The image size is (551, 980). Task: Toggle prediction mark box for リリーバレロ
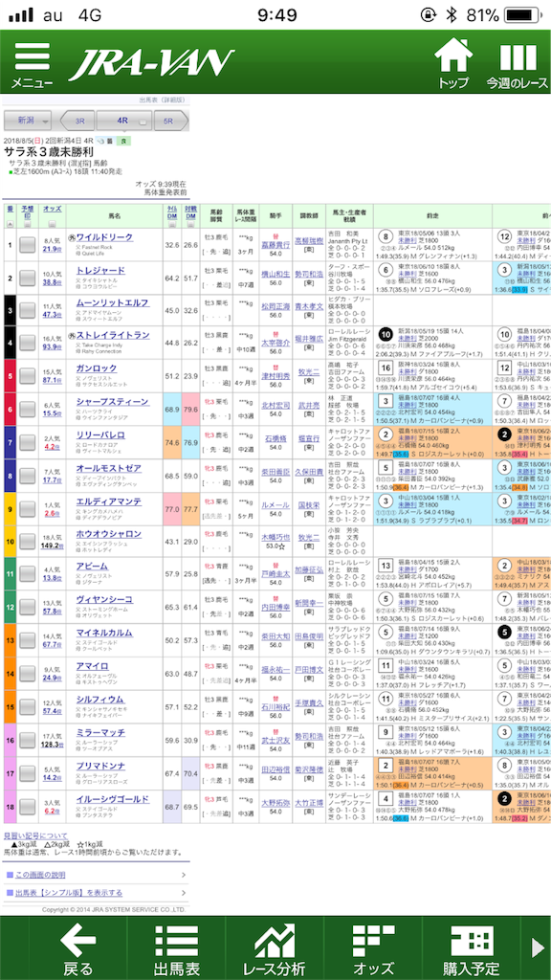[x=27, y=442]
